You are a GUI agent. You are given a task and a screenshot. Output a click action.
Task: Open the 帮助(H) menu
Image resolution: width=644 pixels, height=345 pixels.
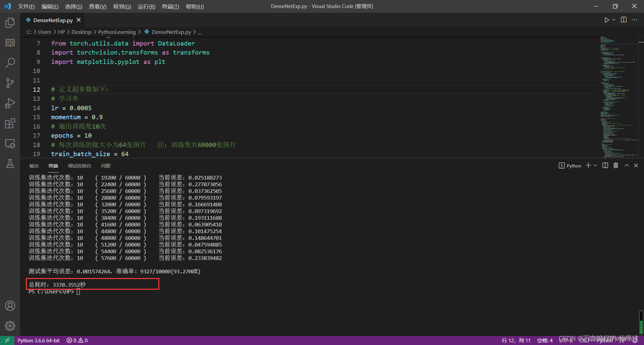195,6
